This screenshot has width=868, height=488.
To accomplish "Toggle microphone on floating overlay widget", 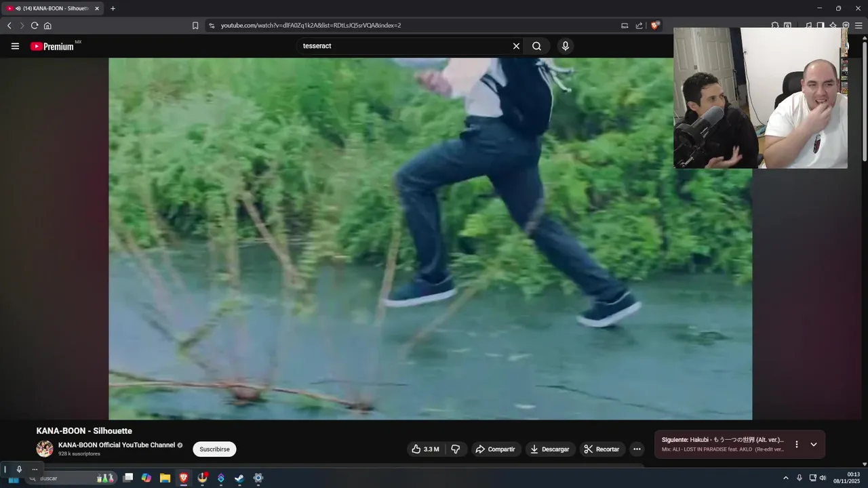I will coord(19,469).
